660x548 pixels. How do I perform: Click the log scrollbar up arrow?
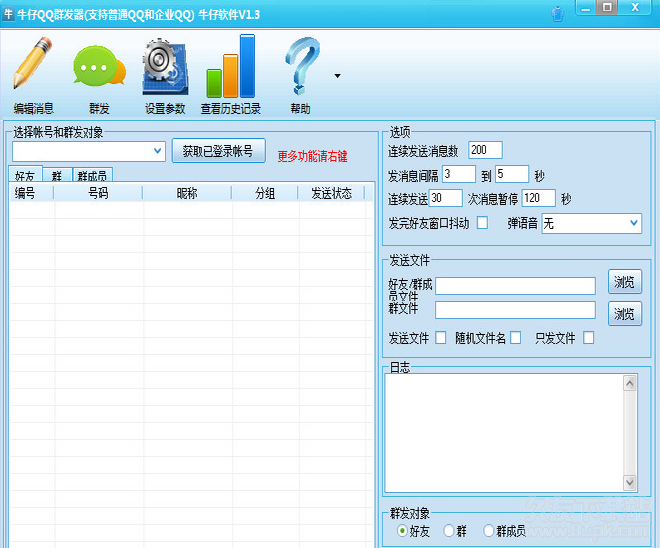coord(630,383)
